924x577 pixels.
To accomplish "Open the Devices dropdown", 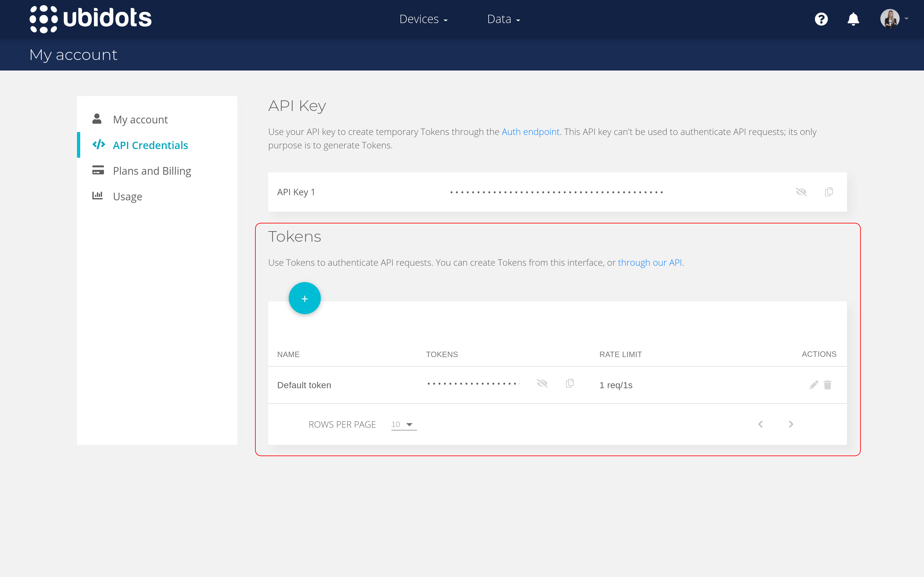I will pos(423,19).
